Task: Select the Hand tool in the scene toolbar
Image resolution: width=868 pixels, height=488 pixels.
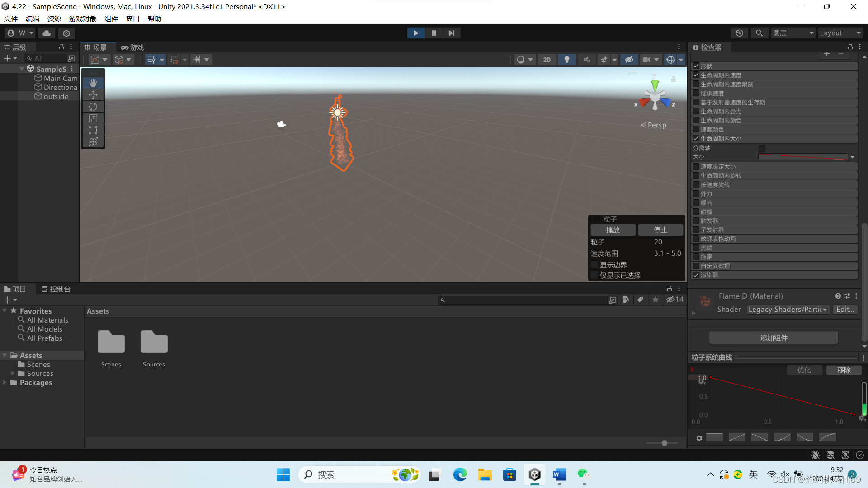Action: click(93, 83)
